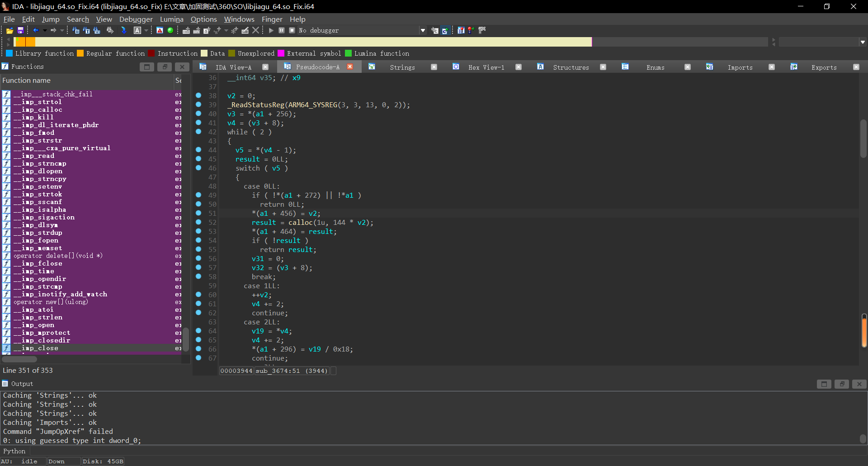The width and height of the screenshot is (868, 466).
Task: Switch to the Imports tab
Action: (740, 67)
